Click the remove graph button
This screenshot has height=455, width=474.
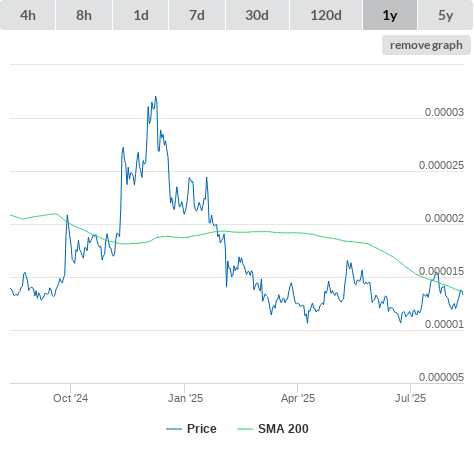pyautogui.click(x=426, y=45)
